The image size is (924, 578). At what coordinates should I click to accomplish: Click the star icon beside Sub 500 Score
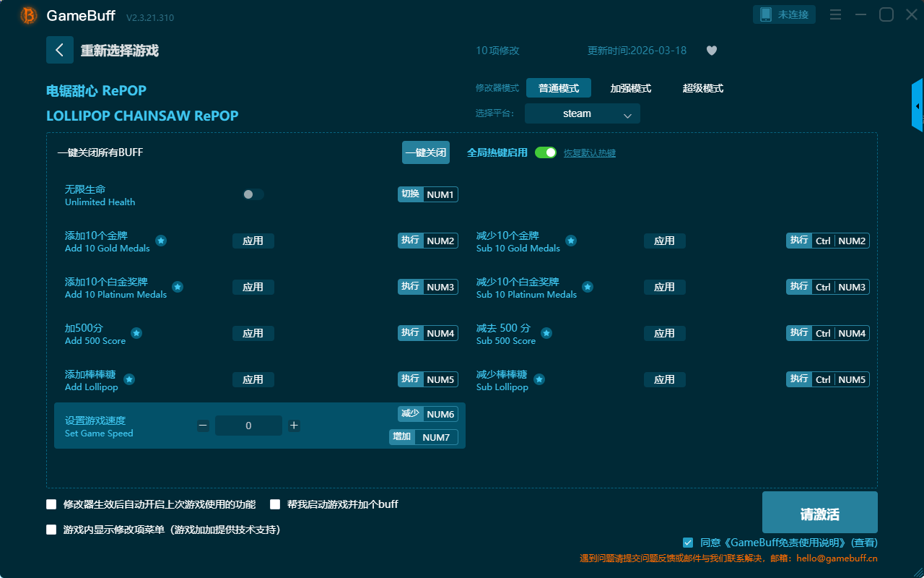pyautogui.click(x=546, y=333)
